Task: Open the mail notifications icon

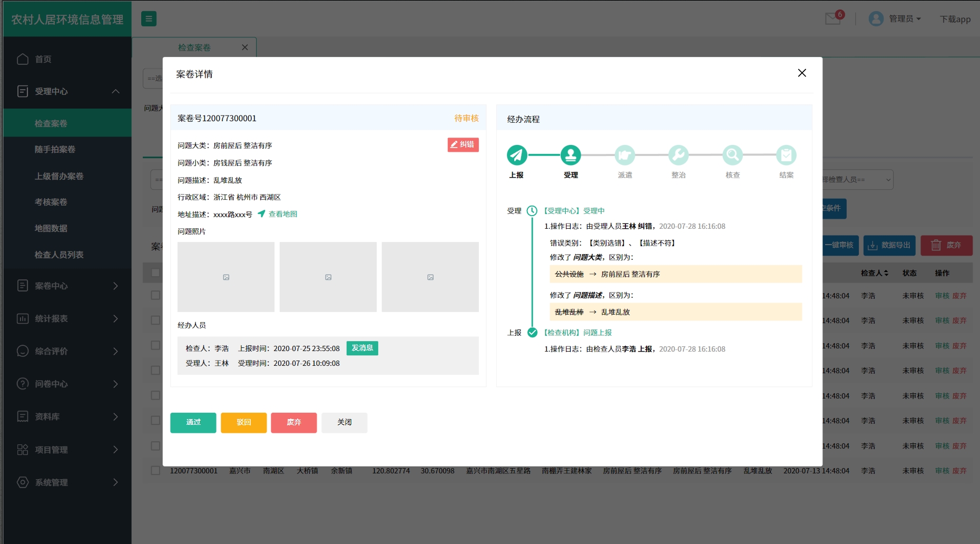Action: [x=833, y=19]
